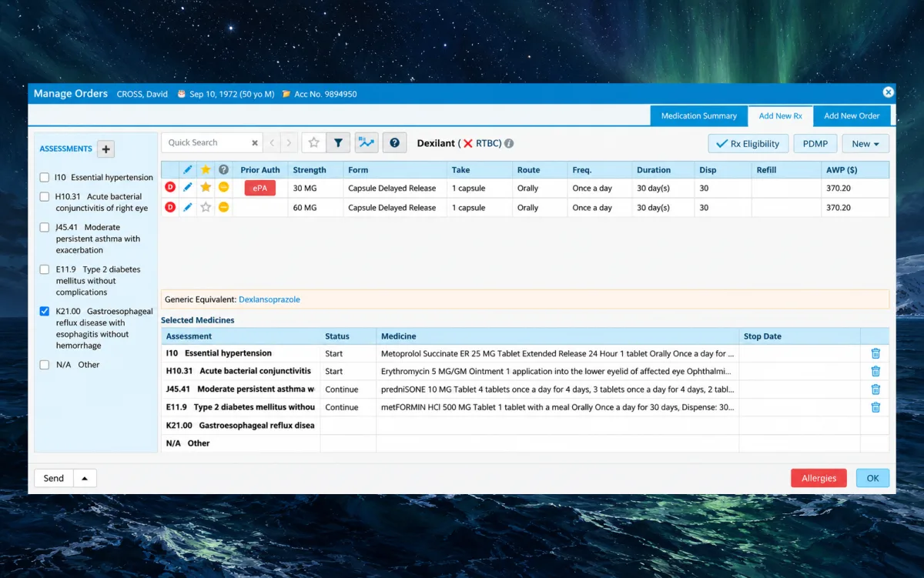Open the Add New Order tab
This screenshot has height=578, width=924.
coord(852,116)
